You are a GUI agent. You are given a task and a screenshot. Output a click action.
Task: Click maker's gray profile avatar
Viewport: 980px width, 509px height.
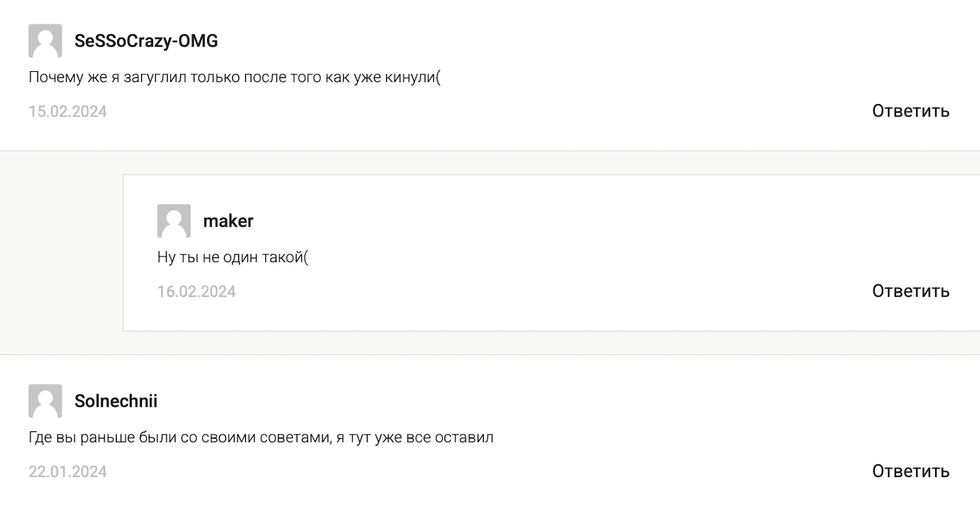[174, 221]
